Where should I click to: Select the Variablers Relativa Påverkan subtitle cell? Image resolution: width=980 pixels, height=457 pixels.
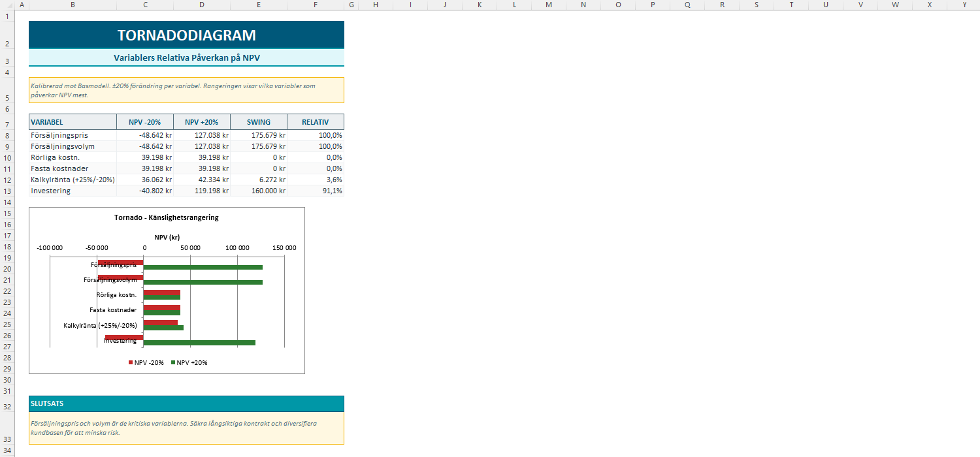pyautogui.click(x=186, y=57)
